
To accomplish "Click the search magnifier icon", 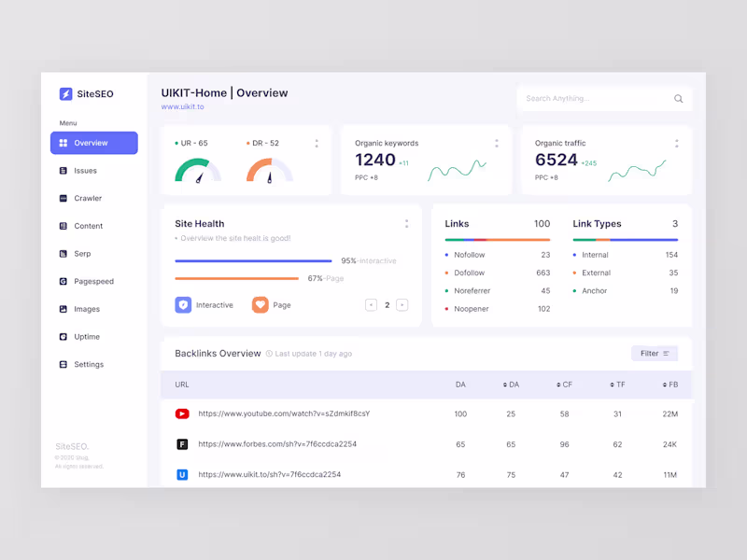I will (679, 99).
